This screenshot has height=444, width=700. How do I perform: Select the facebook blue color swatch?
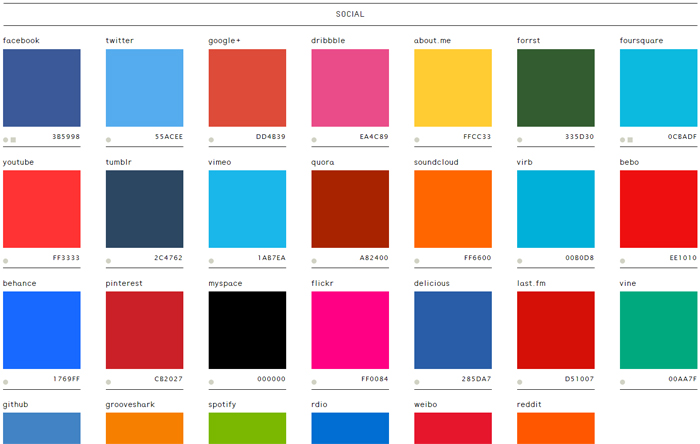point(42,88)
